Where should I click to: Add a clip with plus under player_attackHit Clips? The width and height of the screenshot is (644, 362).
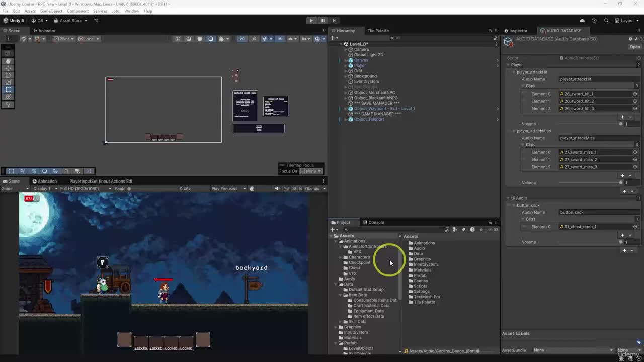(623, 117)
